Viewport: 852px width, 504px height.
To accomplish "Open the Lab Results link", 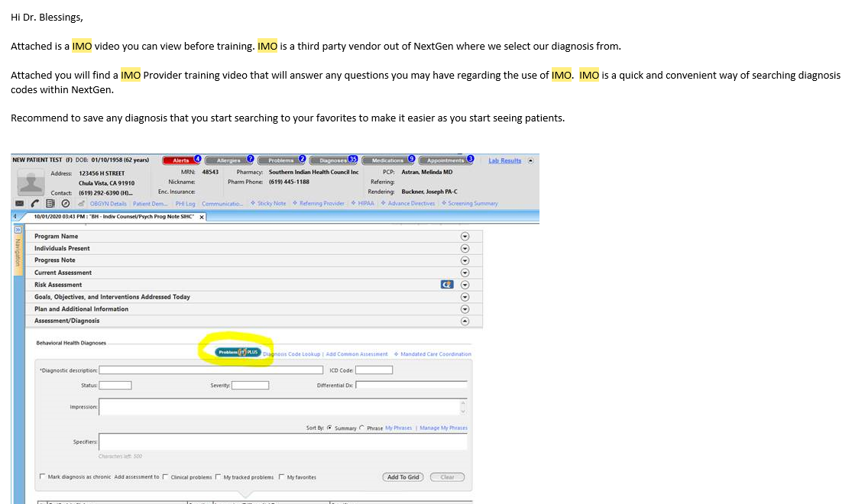I will point(504,161).
